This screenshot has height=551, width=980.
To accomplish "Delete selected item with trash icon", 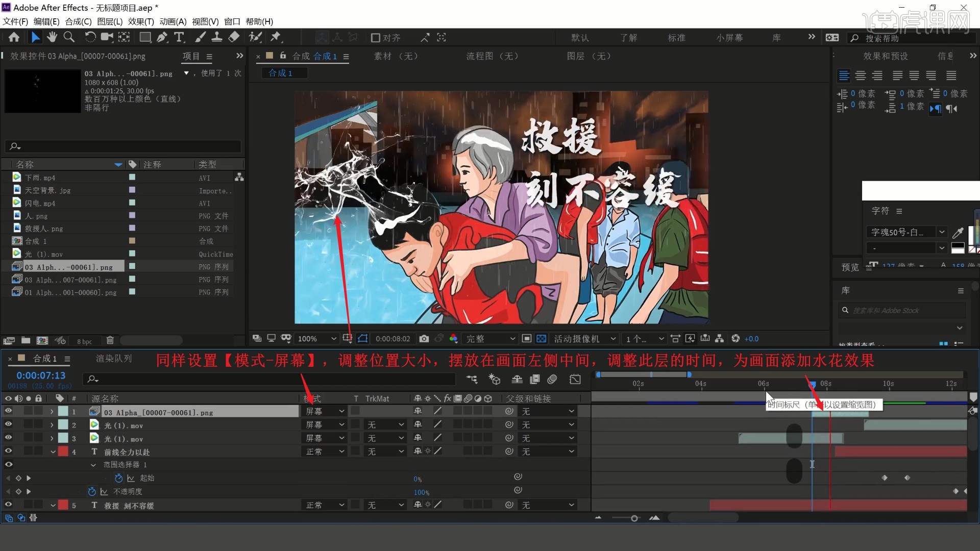I will point(110,340).
